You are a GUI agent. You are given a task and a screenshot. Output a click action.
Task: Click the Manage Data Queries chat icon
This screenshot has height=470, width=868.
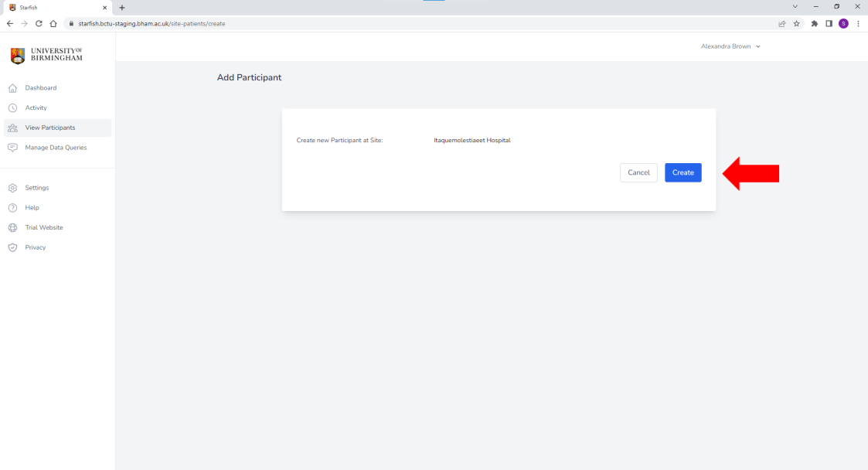(x=12, y=148)
